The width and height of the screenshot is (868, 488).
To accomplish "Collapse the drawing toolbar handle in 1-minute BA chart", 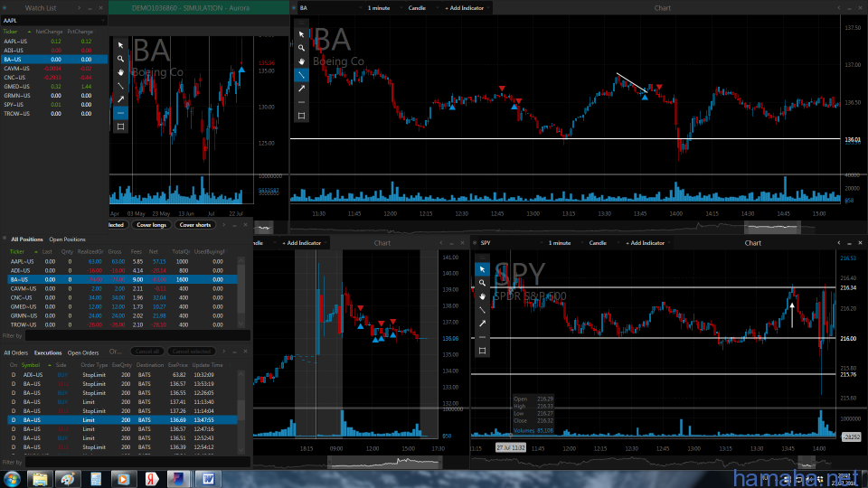I will click(x=301, y=23).
